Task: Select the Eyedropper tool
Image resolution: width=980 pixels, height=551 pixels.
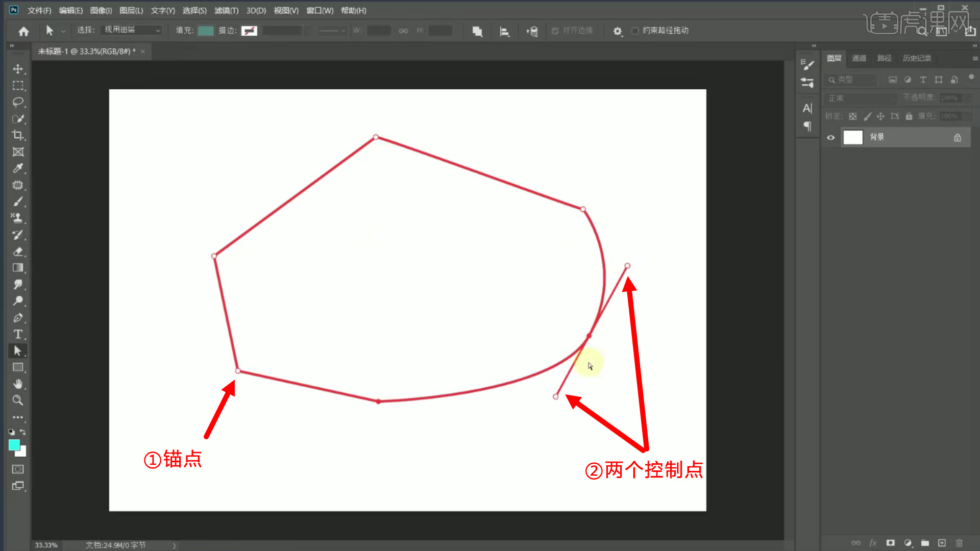Action: [18, 168]
